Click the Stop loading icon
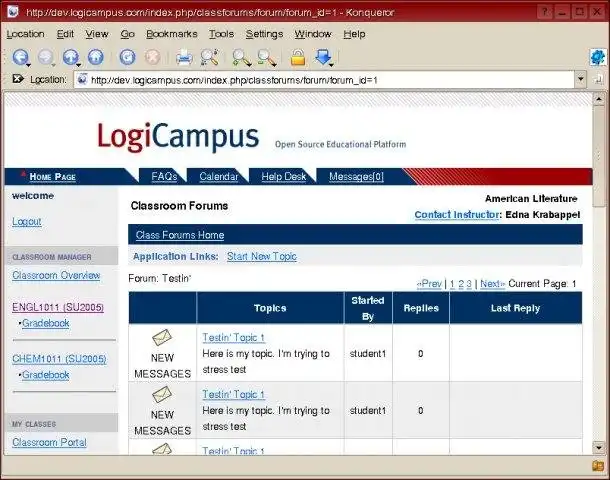The image size is (610, 480). pos(152,57)
